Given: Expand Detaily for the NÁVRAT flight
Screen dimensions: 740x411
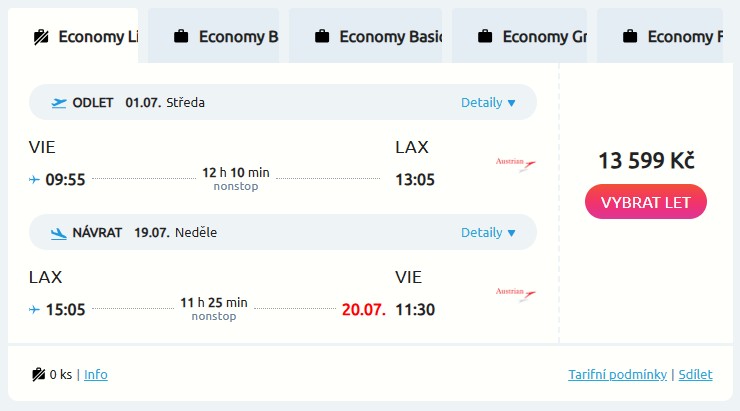Looking at the screenshot, I should click(488, 233).
